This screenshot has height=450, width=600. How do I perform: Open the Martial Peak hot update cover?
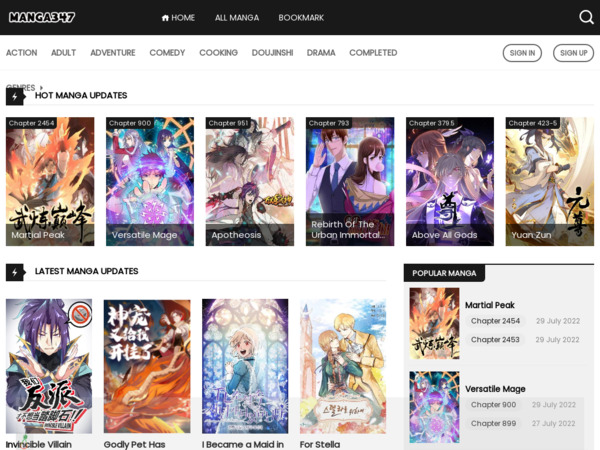click(x=50, y=181)
